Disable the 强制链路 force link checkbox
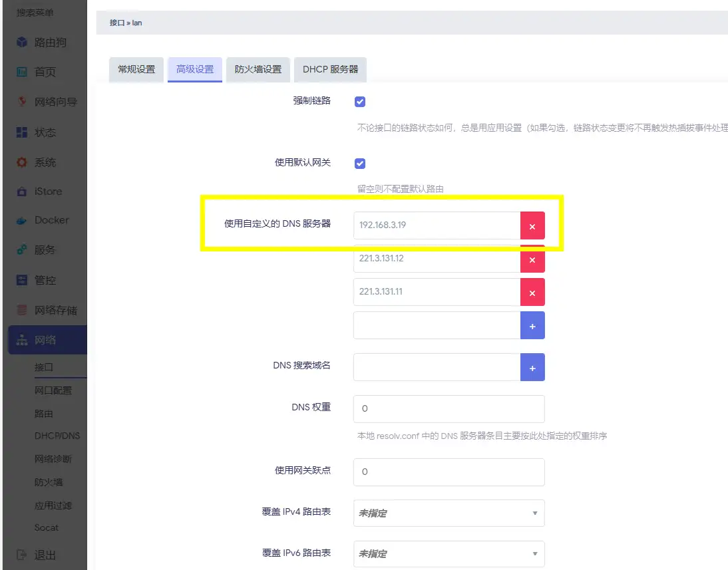The image size is (728, 570). [x=359, y=102]
